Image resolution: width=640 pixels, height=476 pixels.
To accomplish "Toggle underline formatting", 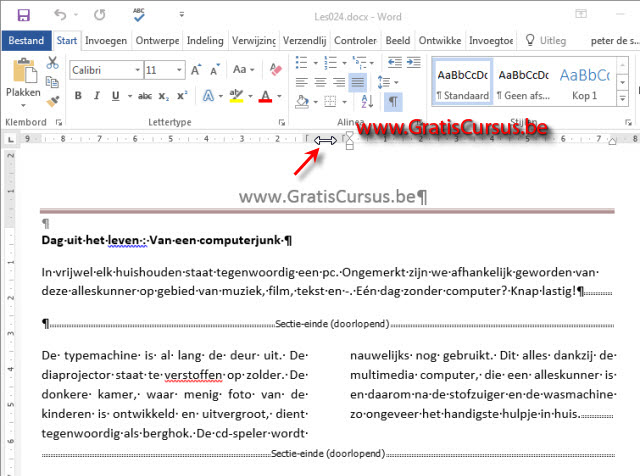I will click(116, 96).
